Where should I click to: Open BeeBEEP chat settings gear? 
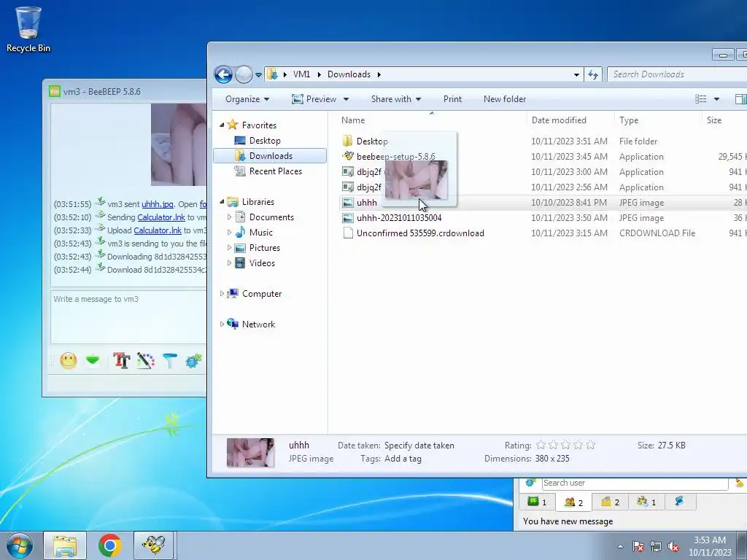point(193,360)
